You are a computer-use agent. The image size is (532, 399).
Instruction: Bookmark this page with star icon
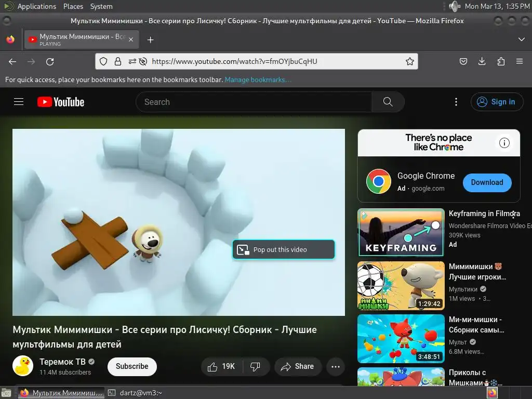410,61
